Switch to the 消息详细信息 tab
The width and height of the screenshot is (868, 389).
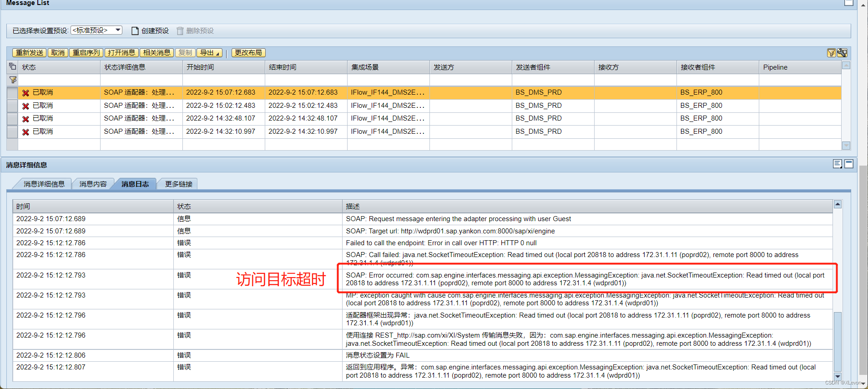tap(44, 184)
